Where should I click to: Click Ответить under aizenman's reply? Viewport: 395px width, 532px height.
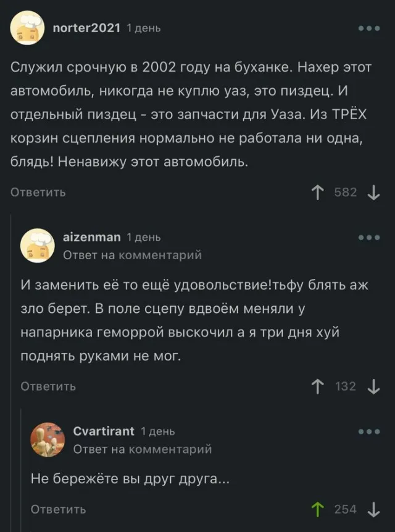pos(49,386)
